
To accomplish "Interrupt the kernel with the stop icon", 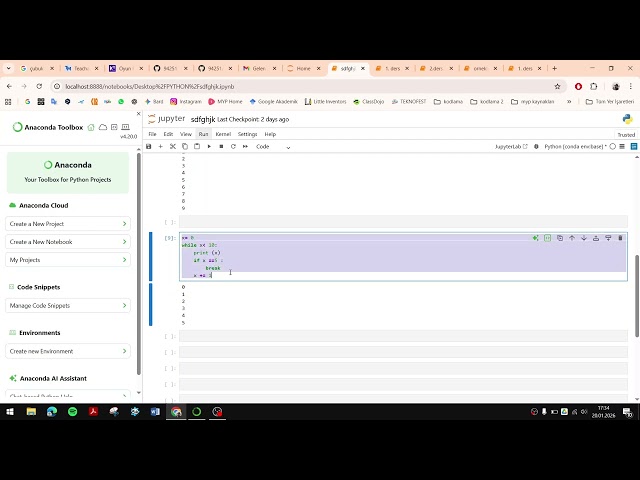I will [221, 147].
